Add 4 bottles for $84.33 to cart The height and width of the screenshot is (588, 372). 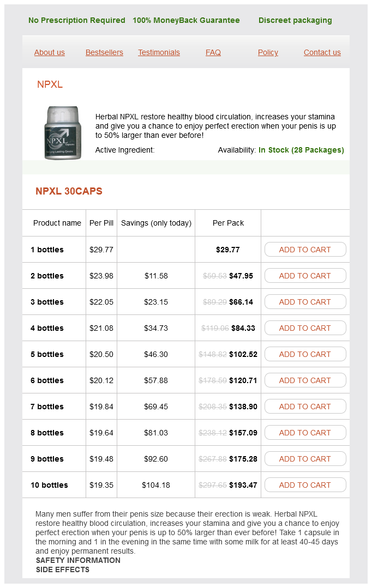(x=305, y=328)
